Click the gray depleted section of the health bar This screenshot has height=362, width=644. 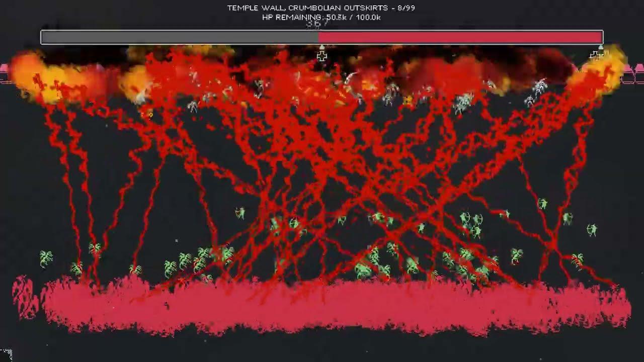pos(176,36)
